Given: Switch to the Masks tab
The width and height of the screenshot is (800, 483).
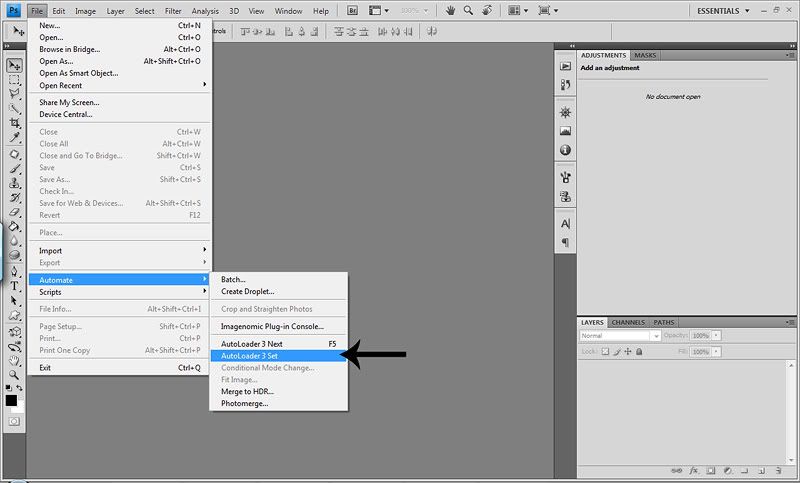Looking at the screenshot, I should 645,55.
